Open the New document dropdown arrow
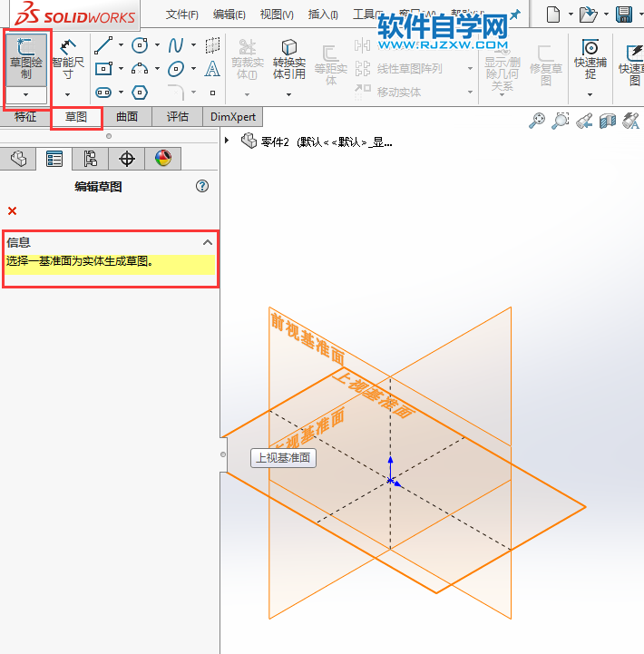The image size is (644, 654). tap(571, 15)
